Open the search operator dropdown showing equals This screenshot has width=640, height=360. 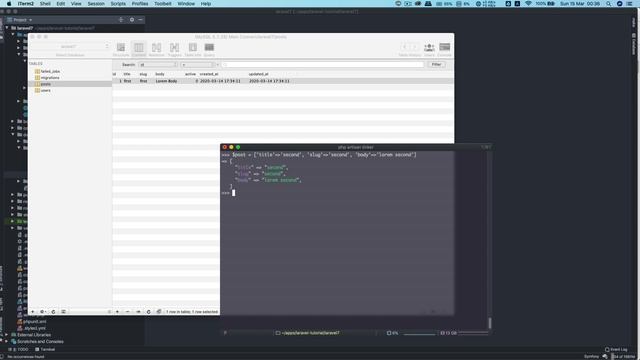coord(198,64)
